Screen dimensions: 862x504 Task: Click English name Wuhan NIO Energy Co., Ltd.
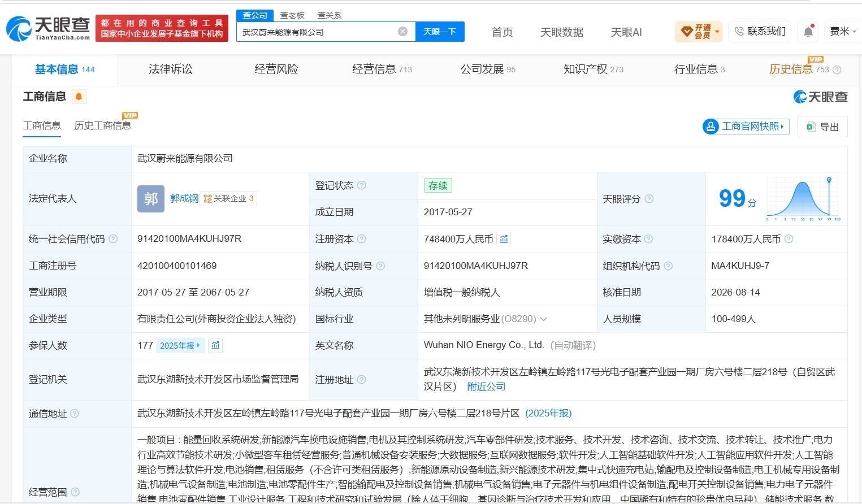[x=484, y=345]
